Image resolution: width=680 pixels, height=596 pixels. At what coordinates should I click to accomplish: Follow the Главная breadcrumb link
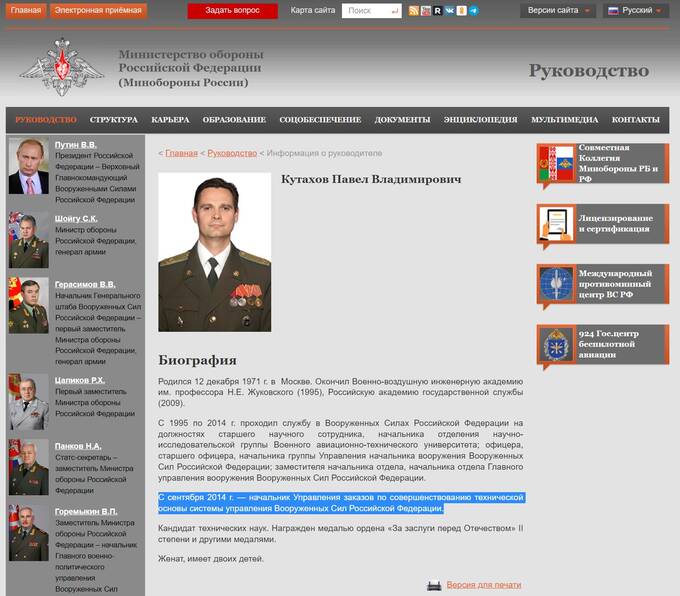pyautogui.click(x=181, y=153)
